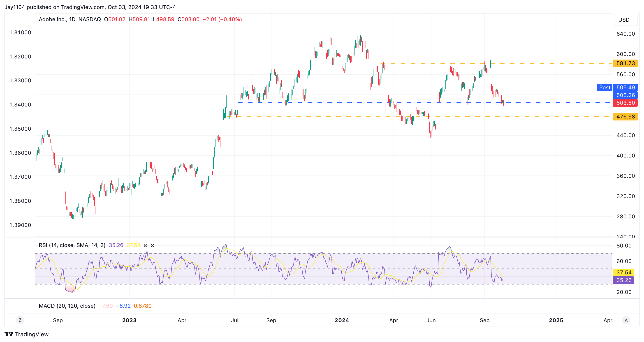This screenshot has width=644, height=342.
Task: Click the red 503.80 last price label
Action: click(x=625, y=103)
